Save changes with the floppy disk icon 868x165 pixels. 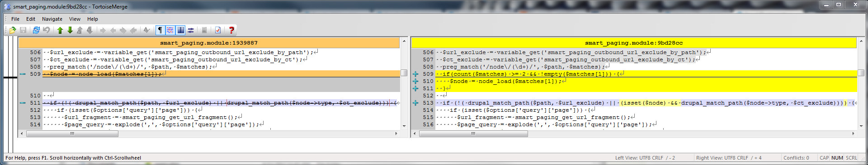tap(23, 30)
